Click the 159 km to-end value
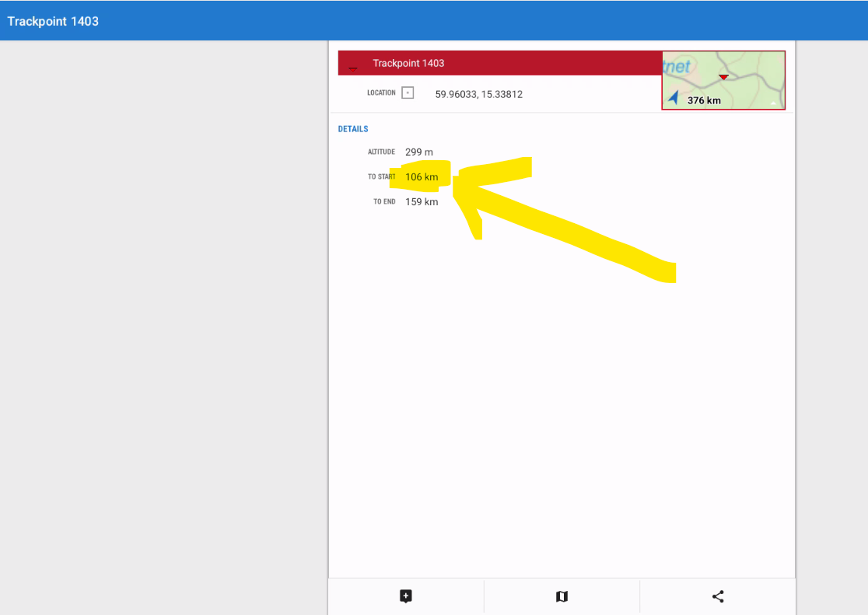Image resolution: width=868 pixels, height=615 pixels. click(x=422, y=201)
